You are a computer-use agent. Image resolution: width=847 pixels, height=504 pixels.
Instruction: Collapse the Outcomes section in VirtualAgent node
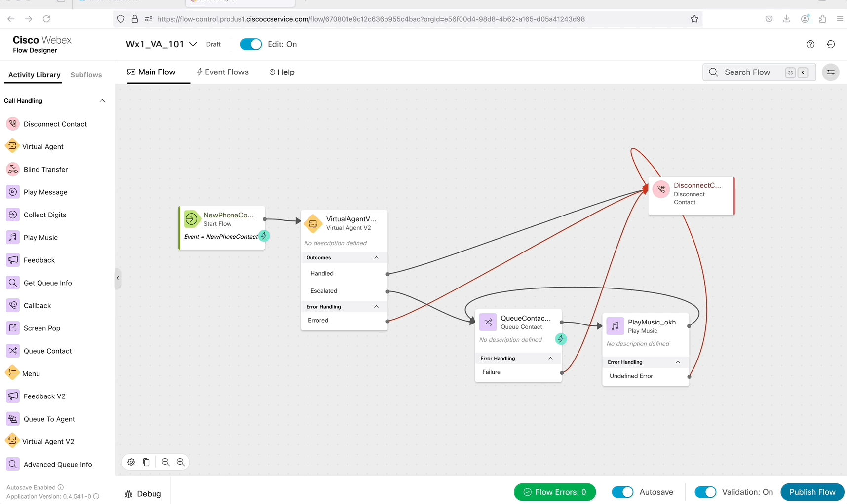pos(376,258)
